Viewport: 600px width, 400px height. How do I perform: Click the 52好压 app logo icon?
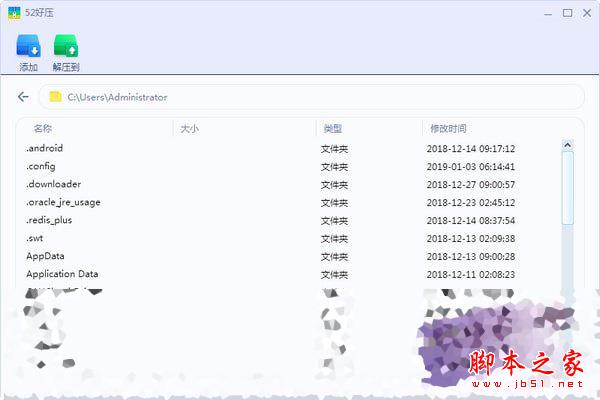tap(14, 13)
